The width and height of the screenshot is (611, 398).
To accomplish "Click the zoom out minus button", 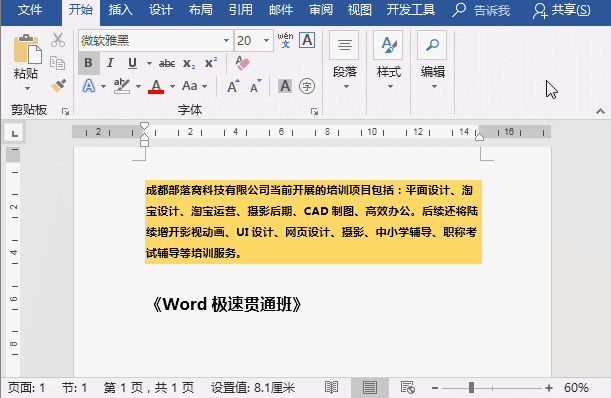I will tap(435, 388).
